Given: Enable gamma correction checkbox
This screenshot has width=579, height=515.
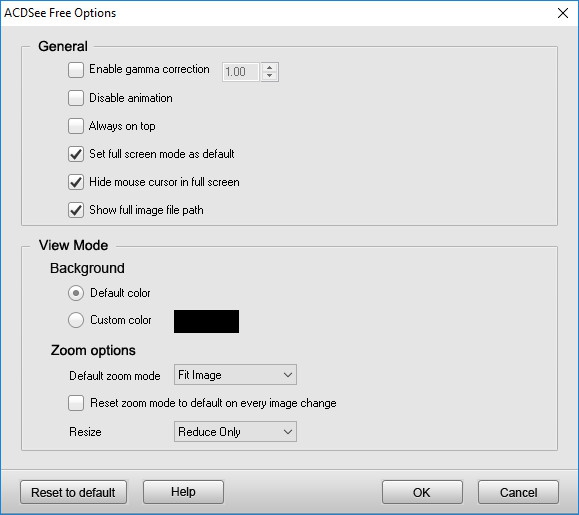Looking at the screenshot, I should click(76, 70).
